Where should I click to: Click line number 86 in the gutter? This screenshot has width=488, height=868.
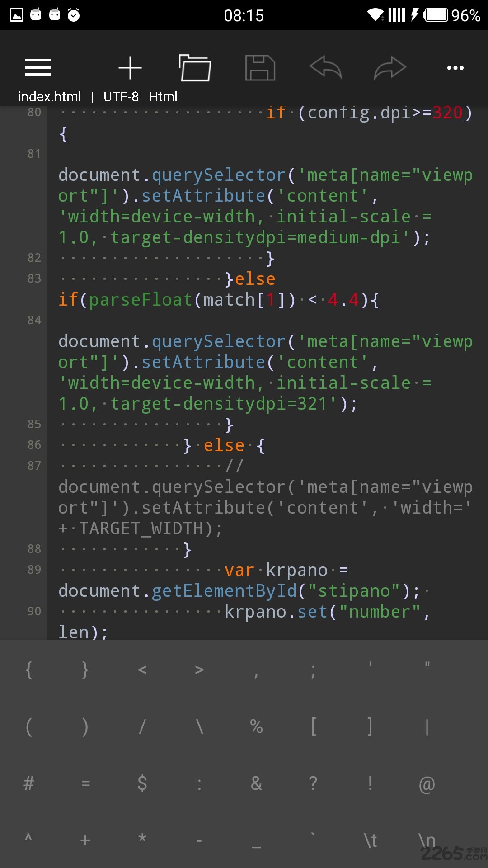[34, 445]
